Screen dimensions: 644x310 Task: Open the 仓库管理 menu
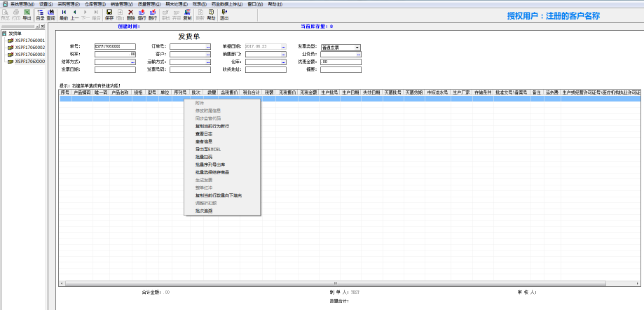tap(95, 4)
